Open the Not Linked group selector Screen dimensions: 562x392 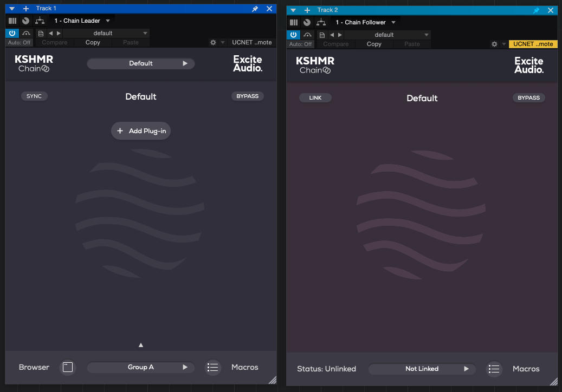tap(422, 369)
